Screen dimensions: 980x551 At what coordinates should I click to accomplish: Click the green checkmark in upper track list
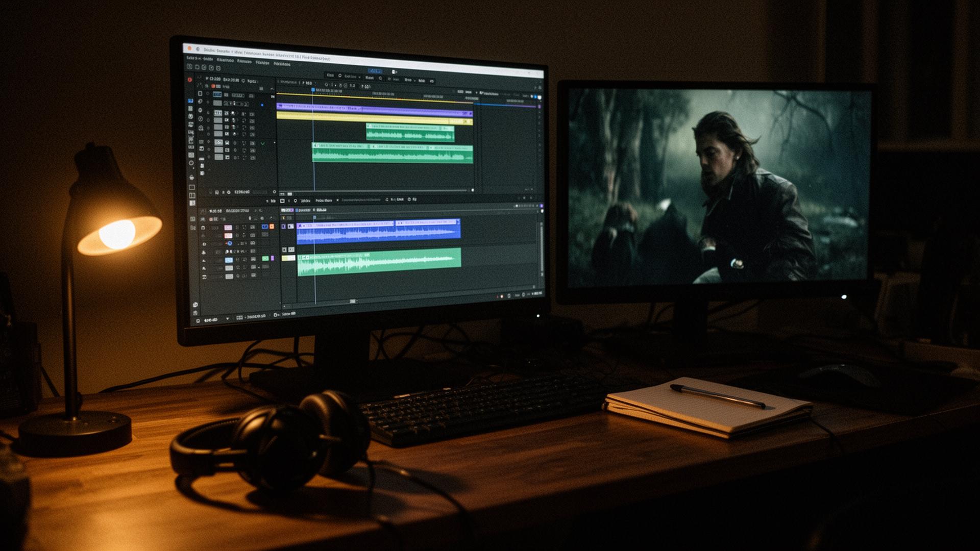tap(263, 144)
